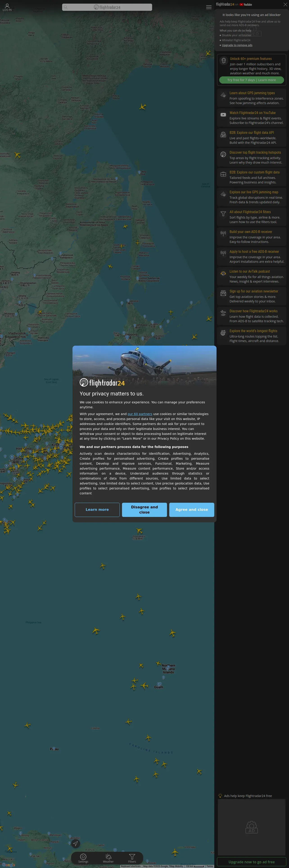Click the world's longest flights globe icon
The image size is (289, 868).
(x=223, y=333)
